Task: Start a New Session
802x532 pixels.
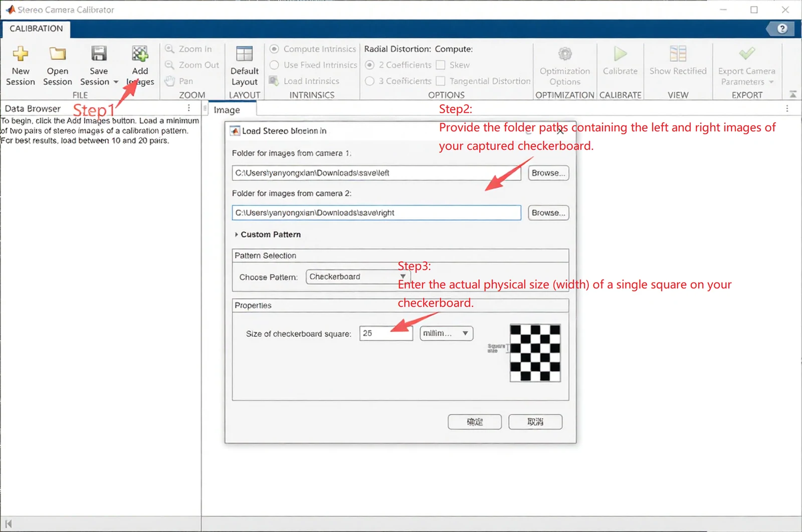Action: (21, 65)
